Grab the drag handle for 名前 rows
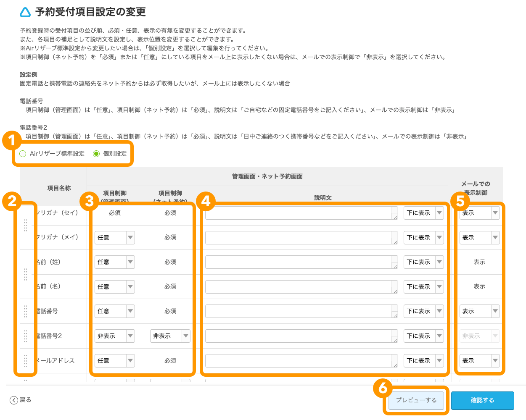Image resolution: width=526 pixels, height=420 pixels. (25, 274)
